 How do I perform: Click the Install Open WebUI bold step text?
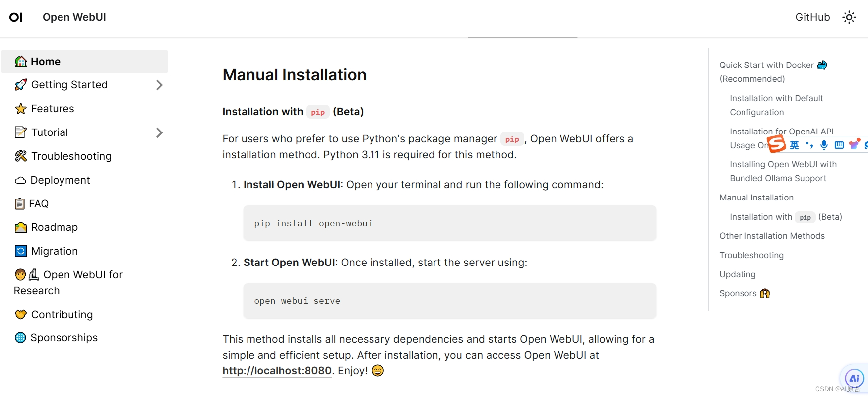(x=292, y=185)
